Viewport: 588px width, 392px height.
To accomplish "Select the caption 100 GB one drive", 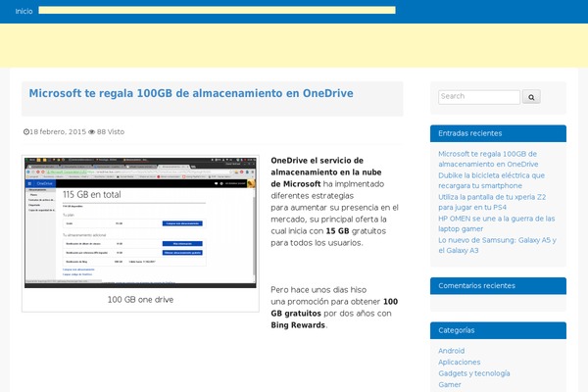I will pyautogui.click(x=140, y=299).
